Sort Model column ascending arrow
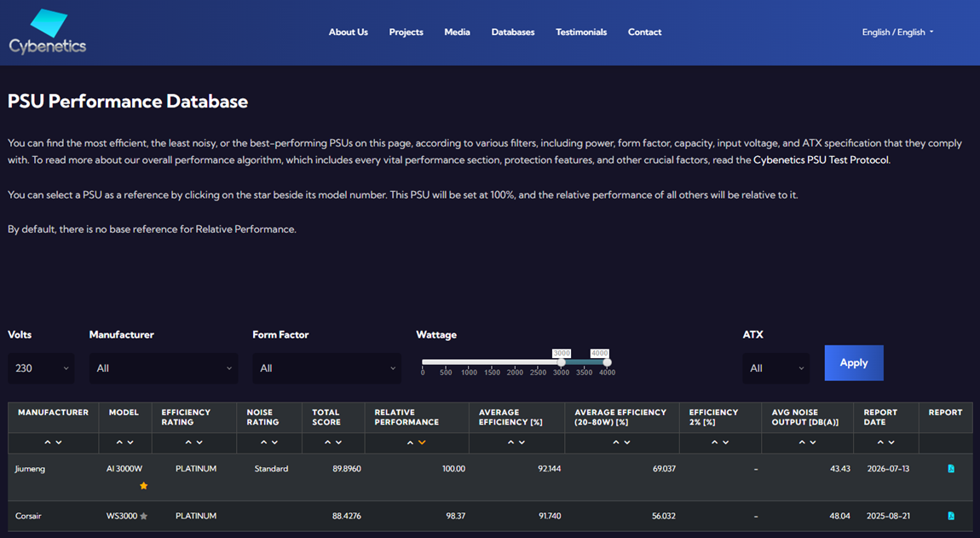The image size is (980, 538). coord(119,443)
